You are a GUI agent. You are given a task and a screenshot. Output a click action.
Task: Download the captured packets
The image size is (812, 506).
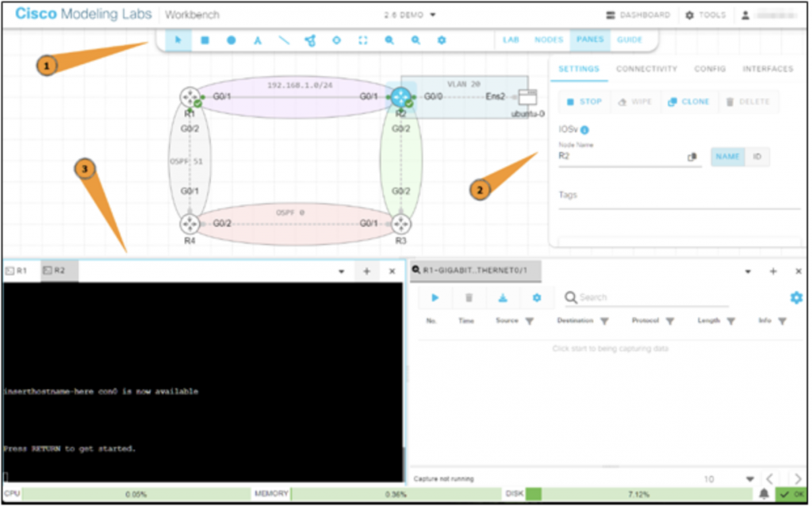[x=502, y=297]
